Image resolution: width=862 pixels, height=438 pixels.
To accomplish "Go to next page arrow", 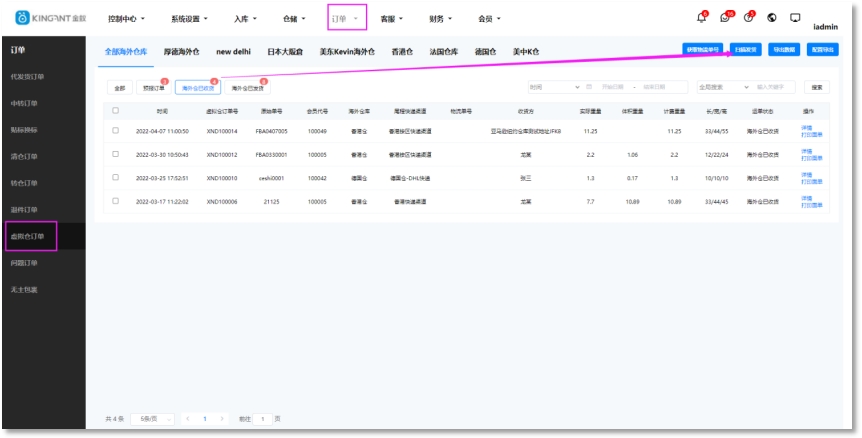I will (222, 419).
